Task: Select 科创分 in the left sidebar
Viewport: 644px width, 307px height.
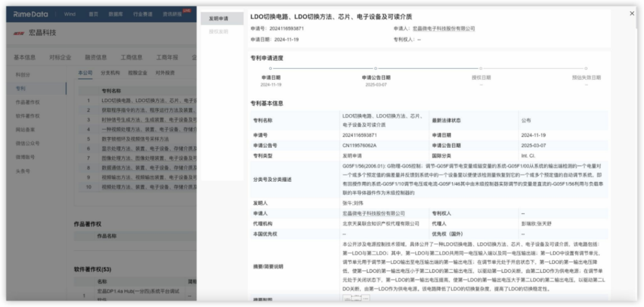Action: (x=23, y=75)
